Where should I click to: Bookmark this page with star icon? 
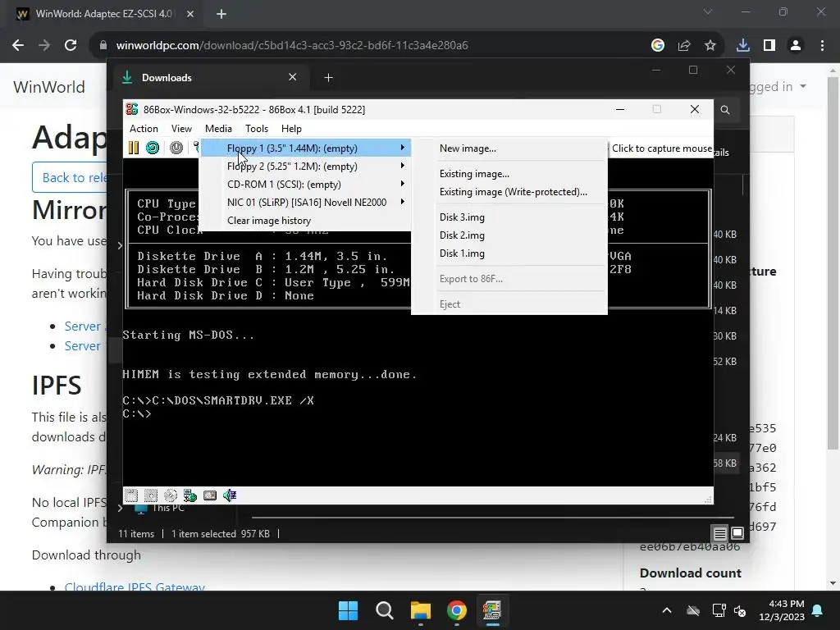[x=710, y=46]
